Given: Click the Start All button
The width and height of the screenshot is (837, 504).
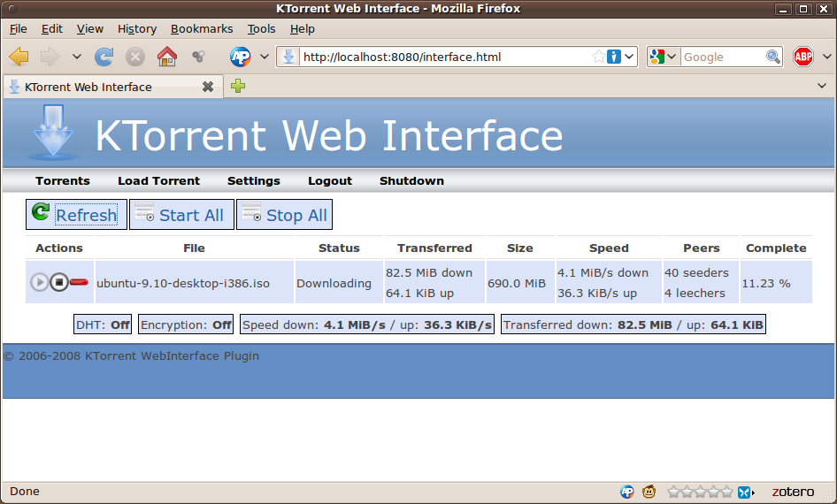Looking at the screenshot, I should pos(181,214).
